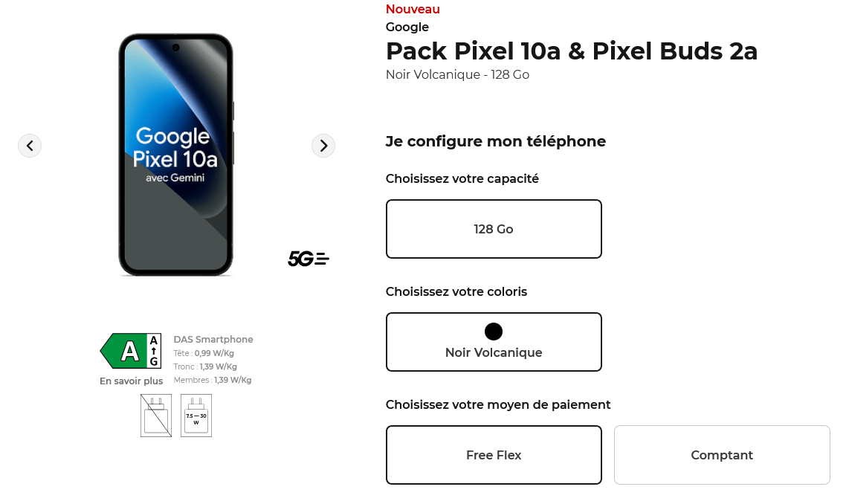Choose Free Flex as payment method

pyautogui.click(x=494, y=455)
